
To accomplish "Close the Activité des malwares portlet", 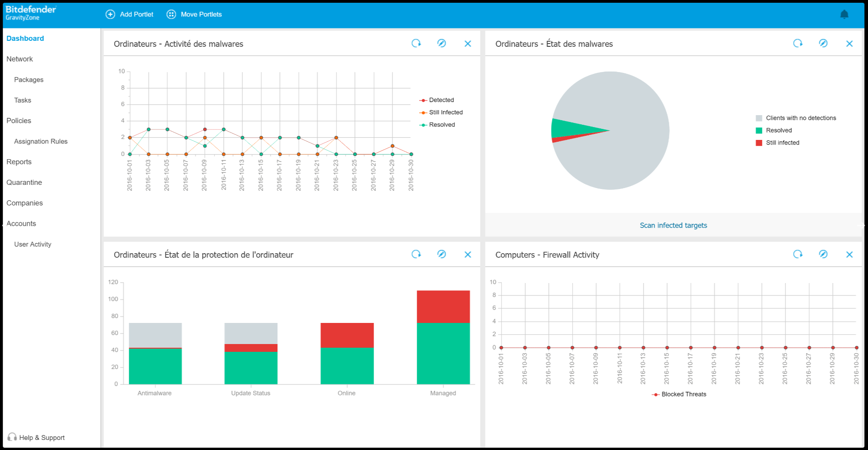I will [468, 44].
